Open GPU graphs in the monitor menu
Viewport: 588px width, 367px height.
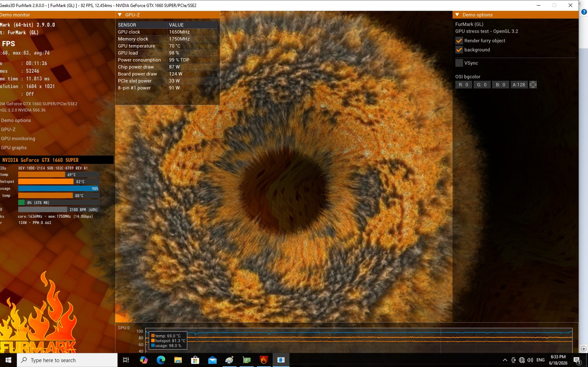tap(14, 148)
